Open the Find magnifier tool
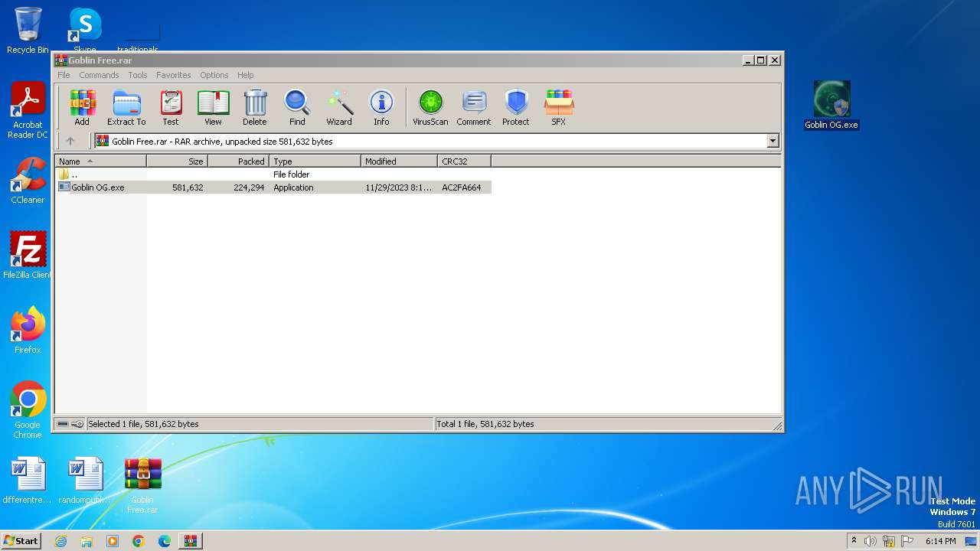This screenshot has height=551, width=980. click(297, 107)
